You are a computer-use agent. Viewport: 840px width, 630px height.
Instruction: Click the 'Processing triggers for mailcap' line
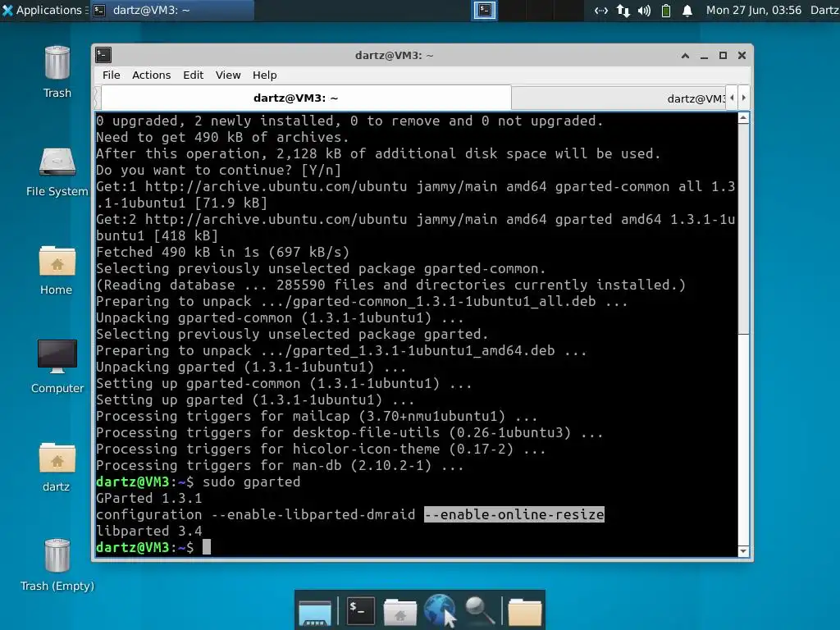[317, 416]
